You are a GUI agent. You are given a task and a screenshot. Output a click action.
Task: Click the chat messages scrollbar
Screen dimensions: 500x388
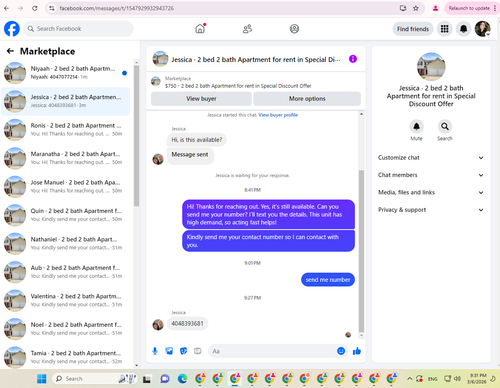pyautogui.click(x=361, y=250)
